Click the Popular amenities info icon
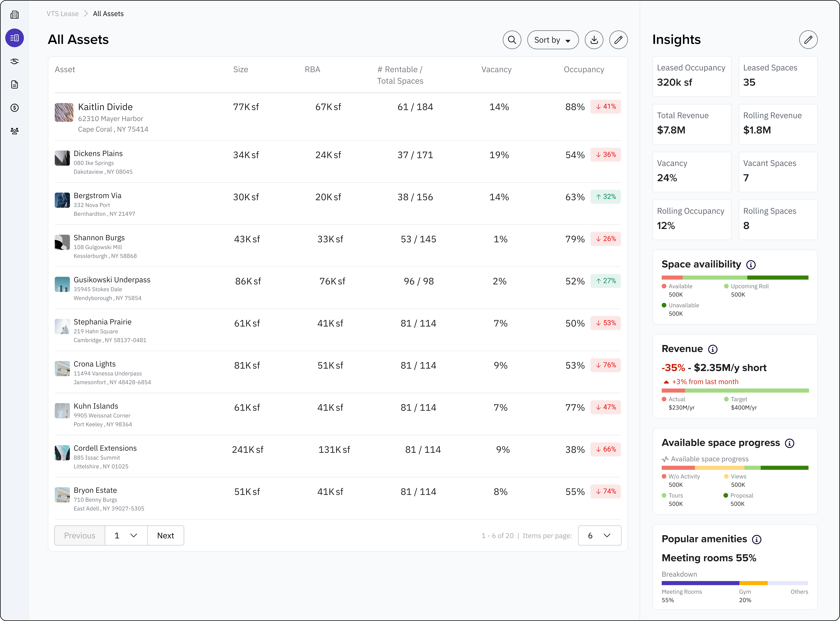 pyautogui.click(x=757, y=539)
